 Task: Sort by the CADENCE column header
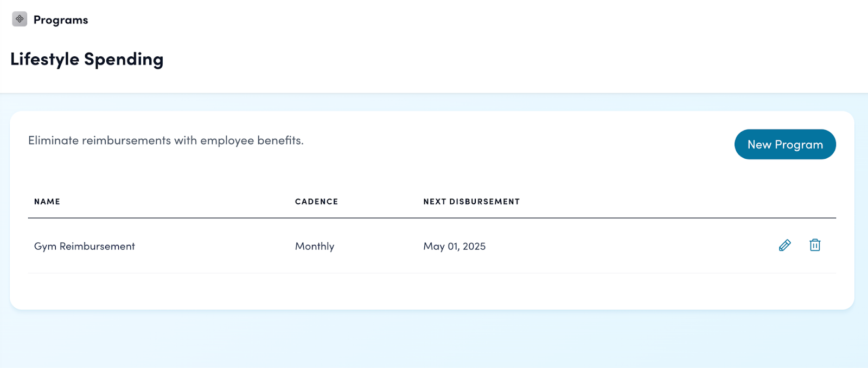point(316,202)
